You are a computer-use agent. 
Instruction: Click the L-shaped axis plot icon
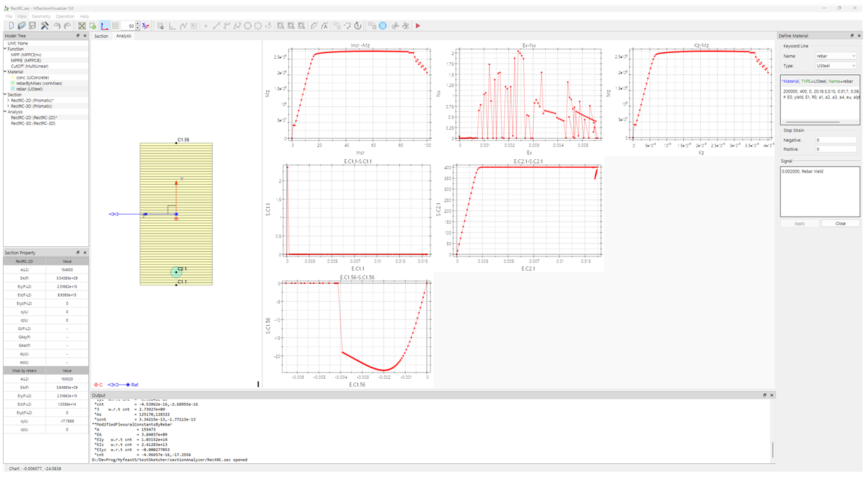(x=172, y=25)
